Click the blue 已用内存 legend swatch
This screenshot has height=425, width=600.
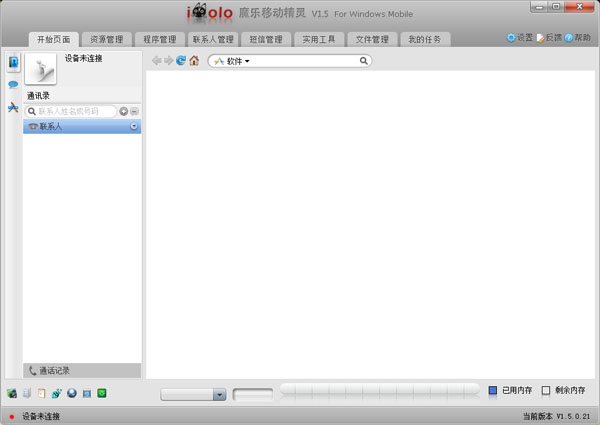click(x=493, y=390)
